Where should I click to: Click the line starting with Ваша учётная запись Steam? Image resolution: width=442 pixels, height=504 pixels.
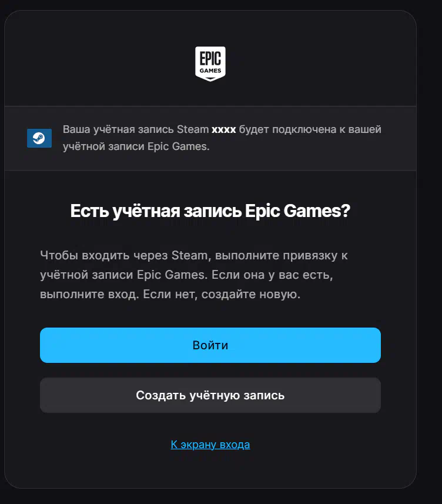click(x=222, y=129)
